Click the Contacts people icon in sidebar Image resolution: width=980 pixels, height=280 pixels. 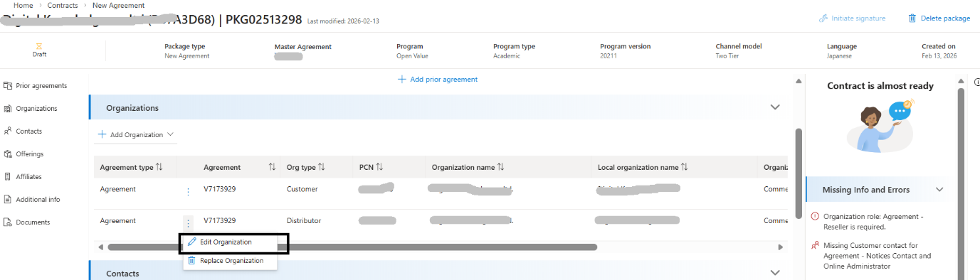(x=8, y=131)
